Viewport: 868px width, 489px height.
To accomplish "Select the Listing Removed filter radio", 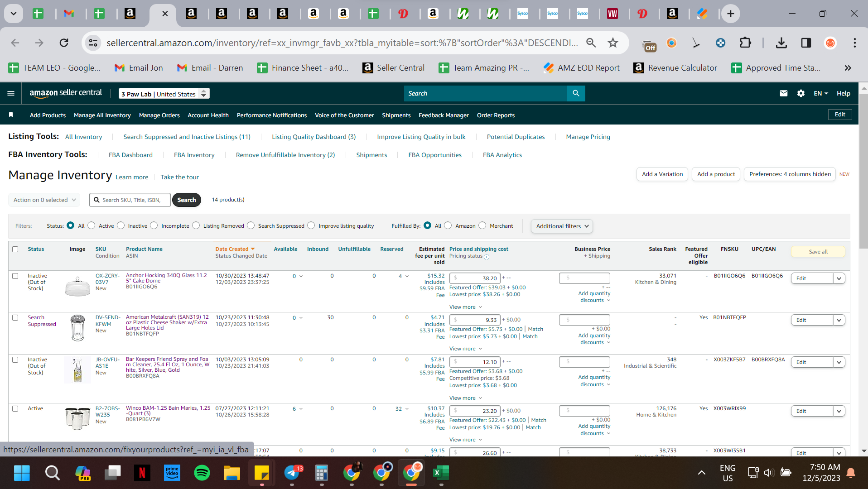I will point(196,225).
